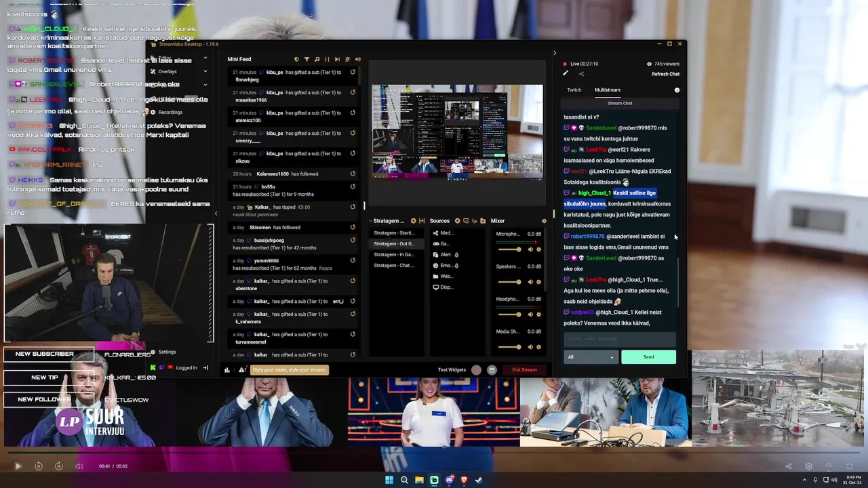Toggle lock on the Emo... source
868x488 pixels.
click(456, 266)
